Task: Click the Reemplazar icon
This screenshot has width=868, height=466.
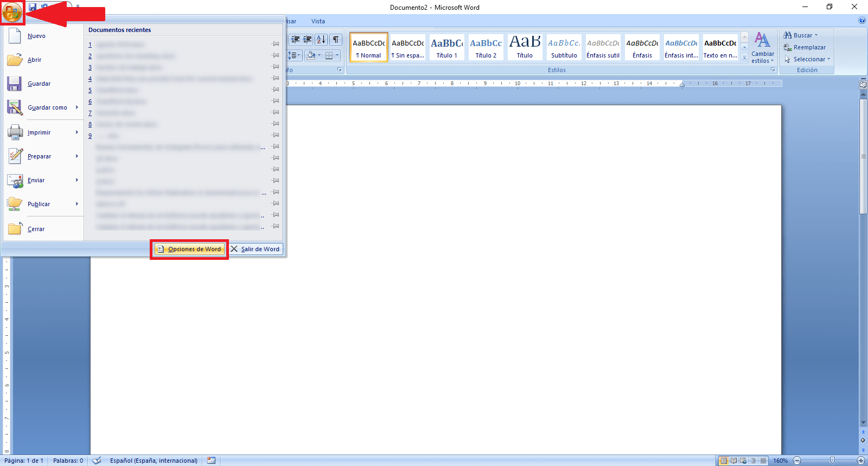Action: click(x=788, y=47)
